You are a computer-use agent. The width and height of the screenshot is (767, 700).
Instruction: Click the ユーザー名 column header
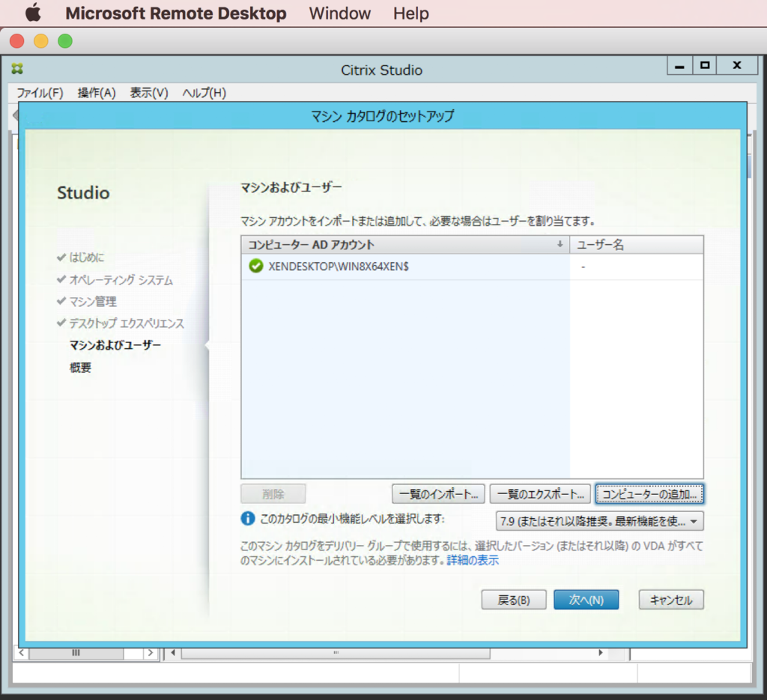pyautogui.click(x=637, y=244)
